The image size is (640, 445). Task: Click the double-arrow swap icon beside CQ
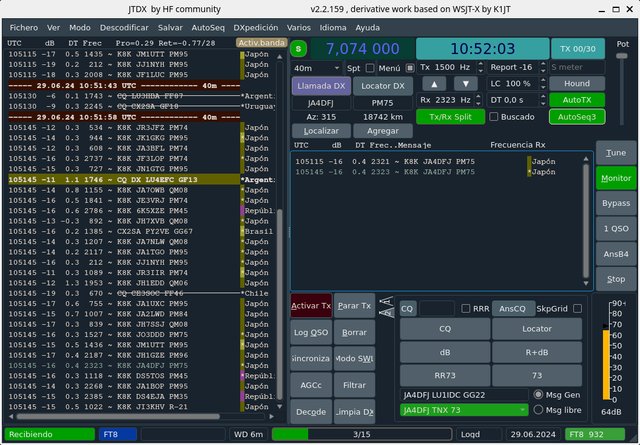[x=386, y=307]
